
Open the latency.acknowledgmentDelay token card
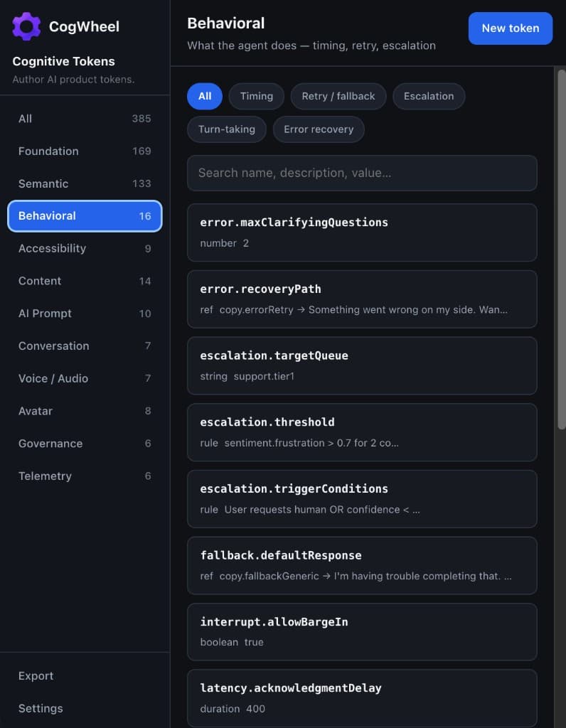coord(362,698)
